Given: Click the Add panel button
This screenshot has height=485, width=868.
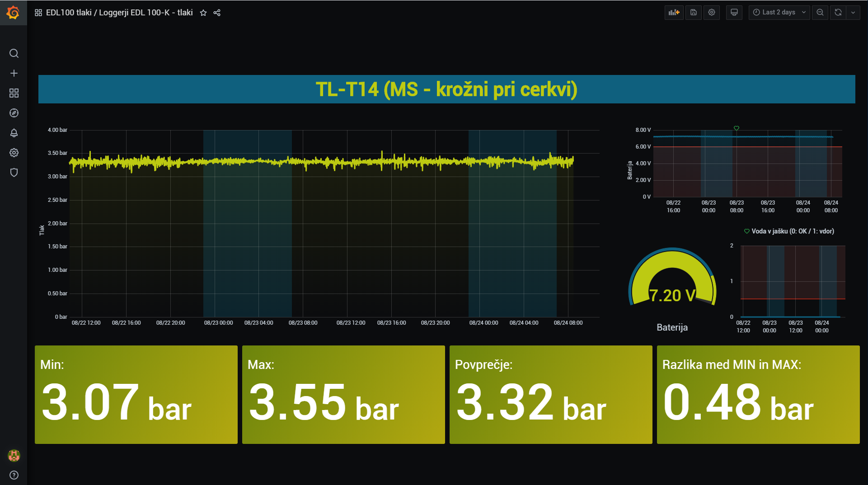Looking at the screenshot, I should [x=674, y=13].
